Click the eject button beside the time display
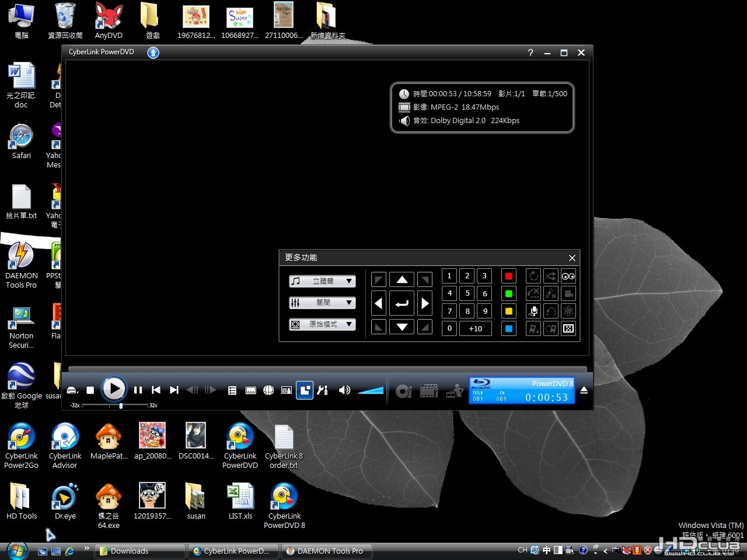The height and width of the screenshot is (560, 747). pos(584,390)
